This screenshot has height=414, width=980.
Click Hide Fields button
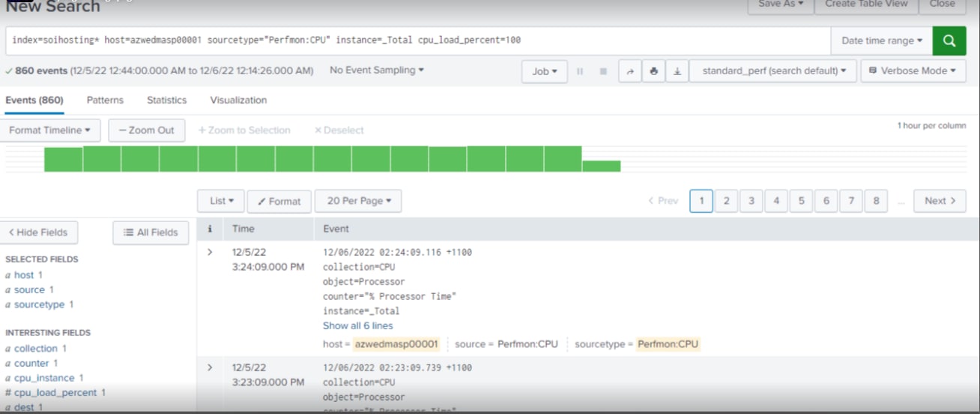[38, 232]
